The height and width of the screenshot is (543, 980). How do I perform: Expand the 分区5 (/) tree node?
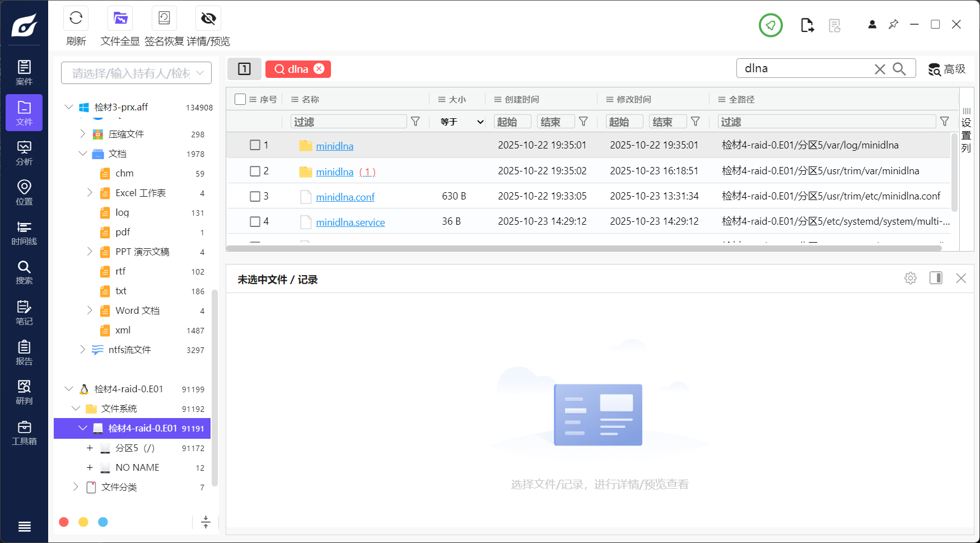[90, 448]
